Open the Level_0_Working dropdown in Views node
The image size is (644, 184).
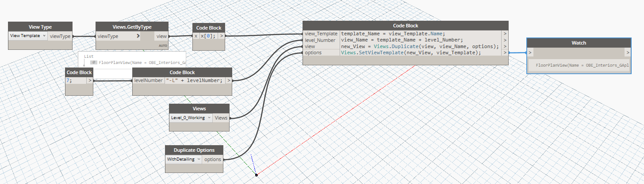191,118
